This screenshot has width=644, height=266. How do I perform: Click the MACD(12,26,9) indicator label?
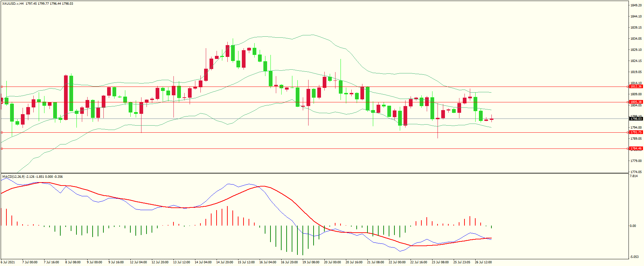tap(13, 176)
